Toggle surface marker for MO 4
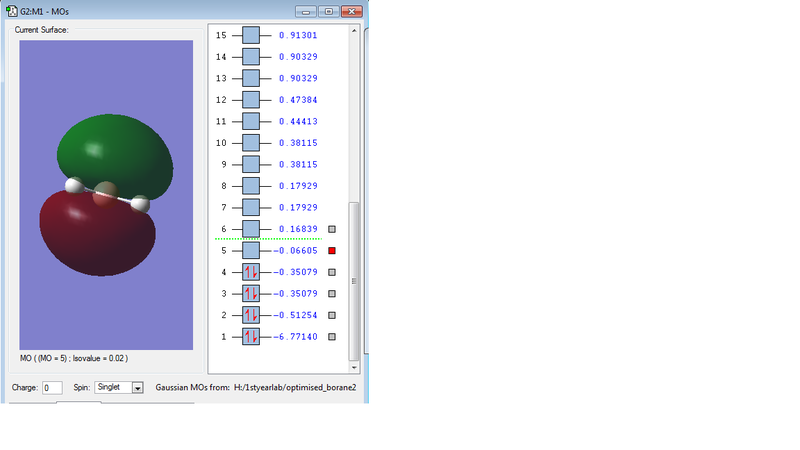The height and width of the screenshot is (450, 800). click(332, 272)
